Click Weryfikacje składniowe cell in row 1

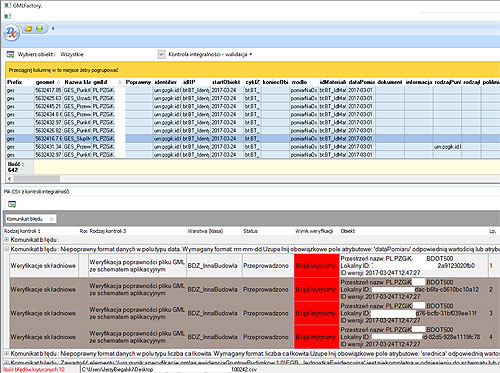43,266
